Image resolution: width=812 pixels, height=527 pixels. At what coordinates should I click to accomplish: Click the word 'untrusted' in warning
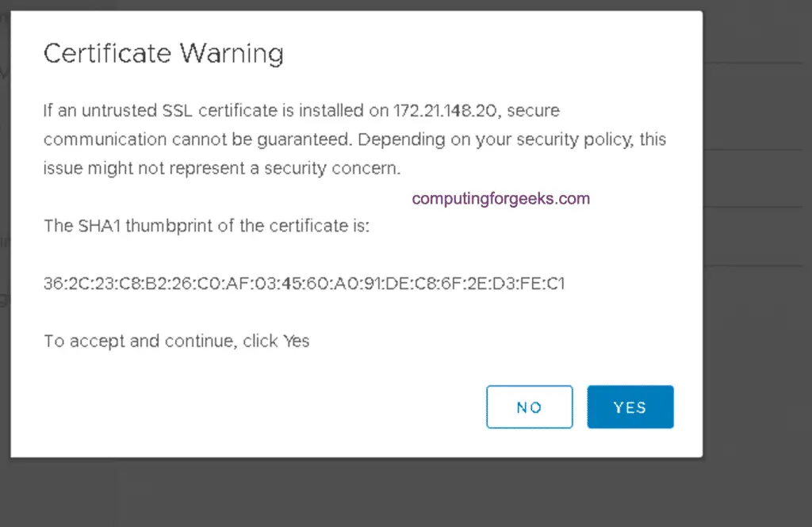[x=119, y=111]
